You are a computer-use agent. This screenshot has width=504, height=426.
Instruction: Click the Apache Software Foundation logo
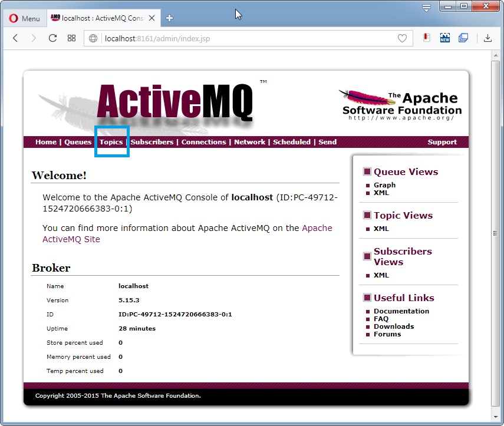(x=401, y=105)
